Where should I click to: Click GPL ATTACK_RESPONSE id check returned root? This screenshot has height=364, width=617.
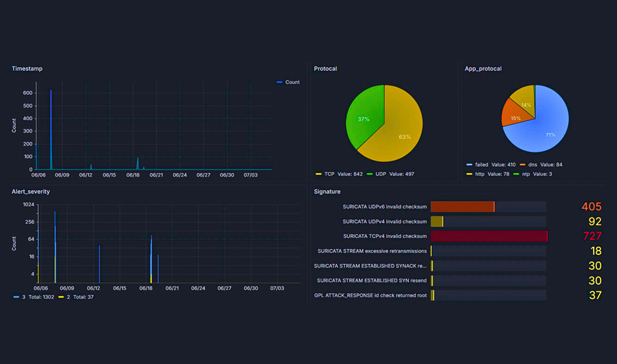370,295
